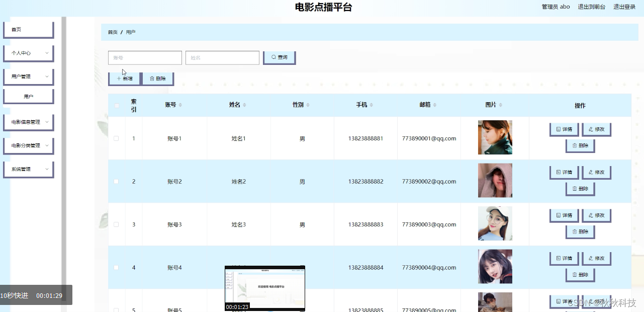Click 修改 for 账号3 row

pyautogui.click(x=596, y=215)
